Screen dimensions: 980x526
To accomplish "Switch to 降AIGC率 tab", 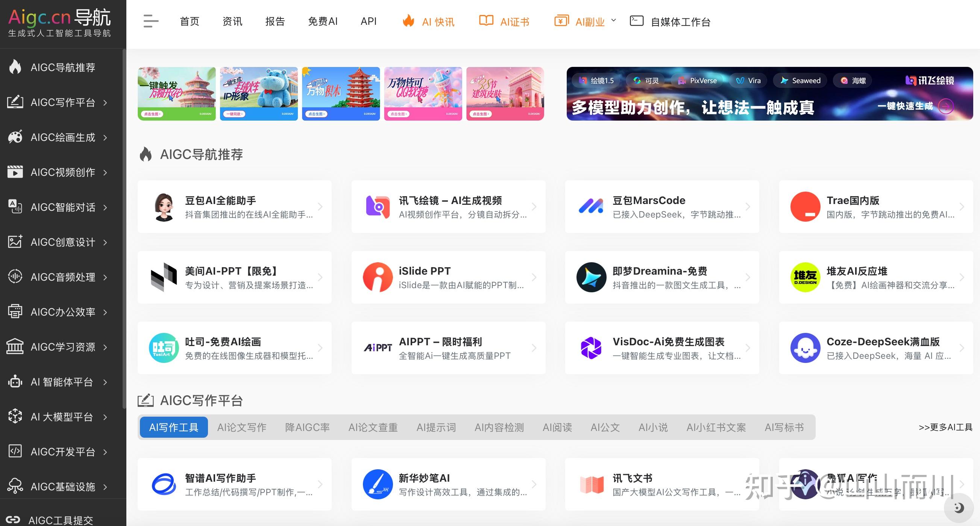I will coord(307,427).
